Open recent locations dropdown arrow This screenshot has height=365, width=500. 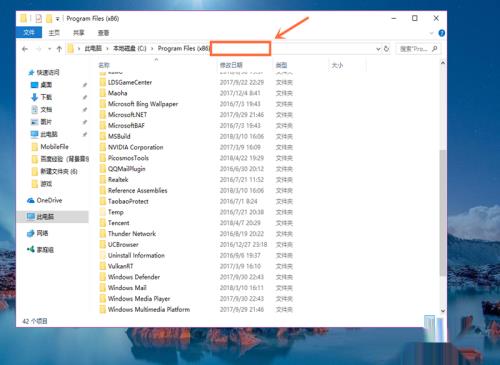click(49, 49)
